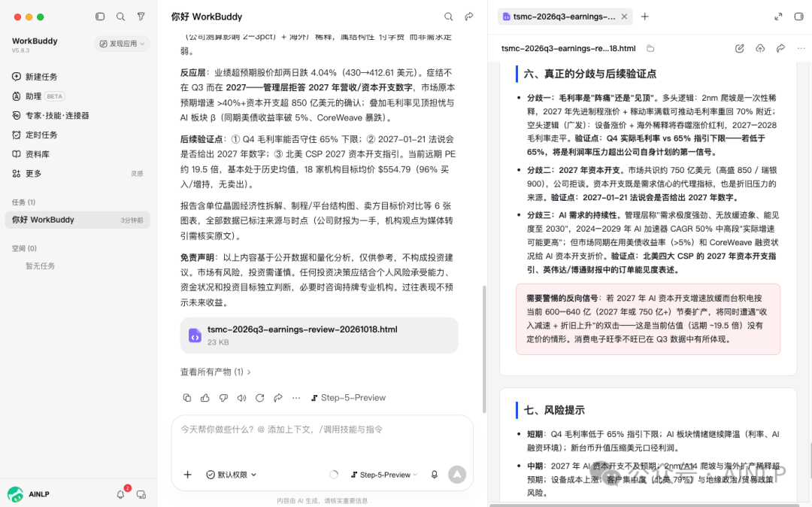Like the response with thumbs up
The width and height of the screenshot is (812, 507).
(x=205, y=398)
